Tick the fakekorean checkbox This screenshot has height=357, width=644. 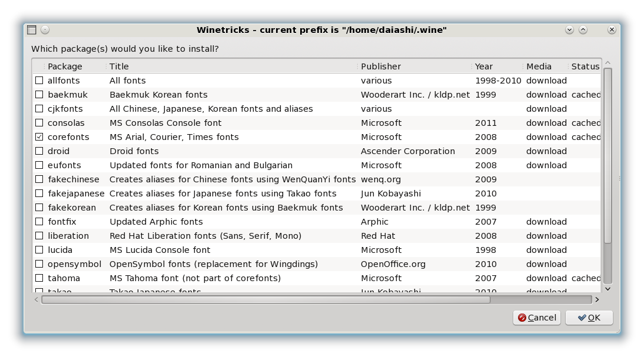click(39, 207)
